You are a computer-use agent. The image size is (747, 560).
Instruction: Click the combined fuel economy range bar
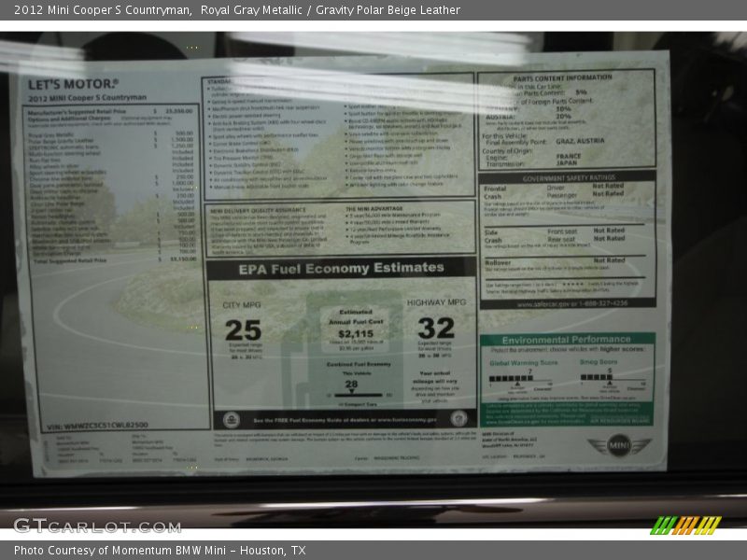click(359, 395)
